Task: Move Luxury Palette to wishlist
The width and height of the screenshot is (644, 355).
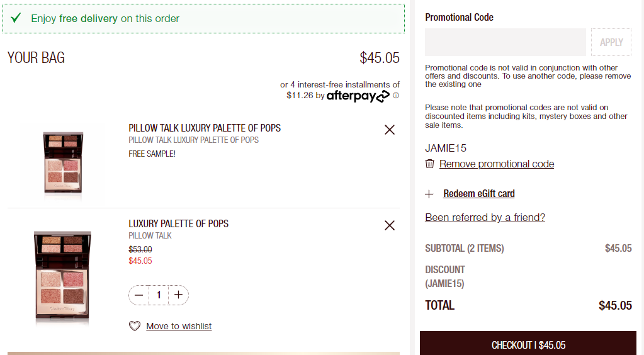Action: click(x=179, y=326)
